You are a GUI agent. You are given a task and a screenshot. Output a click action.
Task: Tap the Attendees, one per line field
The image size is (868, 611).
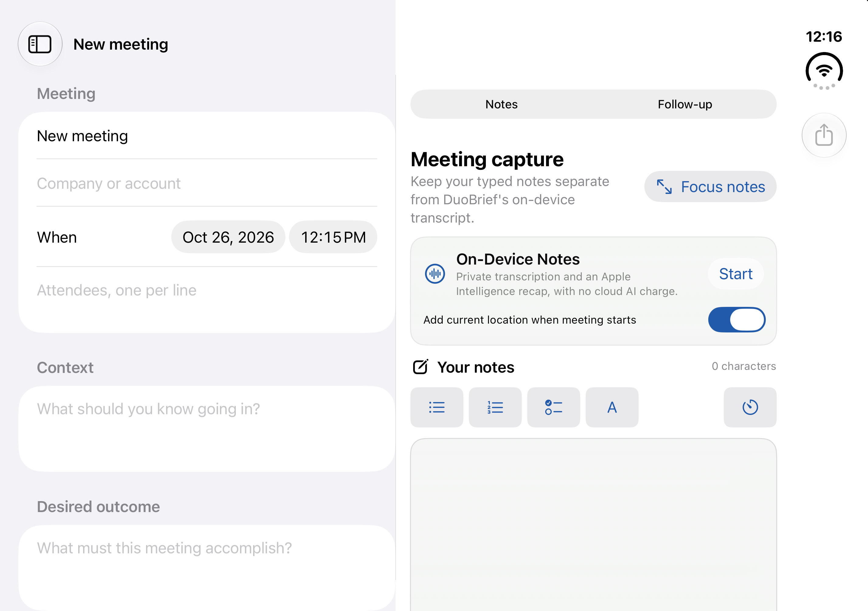tap(207, 299)
